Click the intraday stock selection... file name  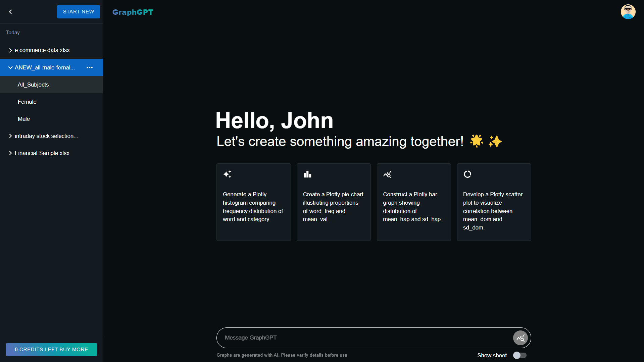coord(46,136)
